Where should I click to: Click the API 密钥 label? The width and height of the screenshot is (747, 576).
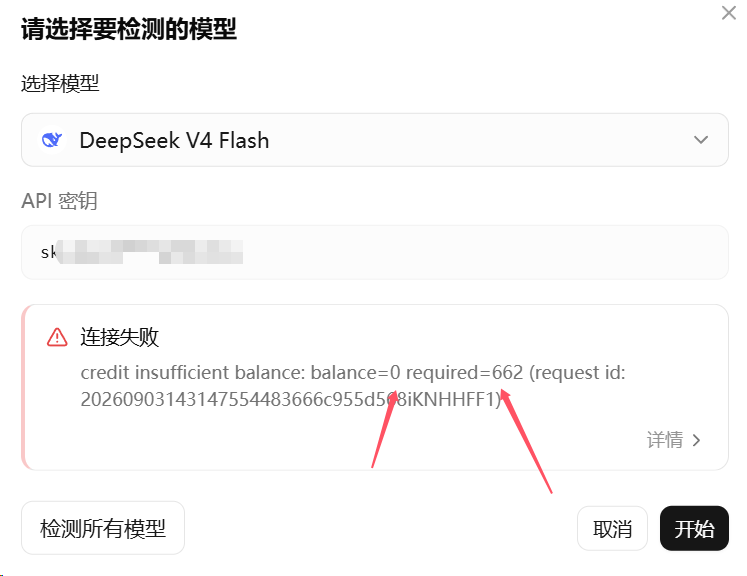click(x=60, y=201)
